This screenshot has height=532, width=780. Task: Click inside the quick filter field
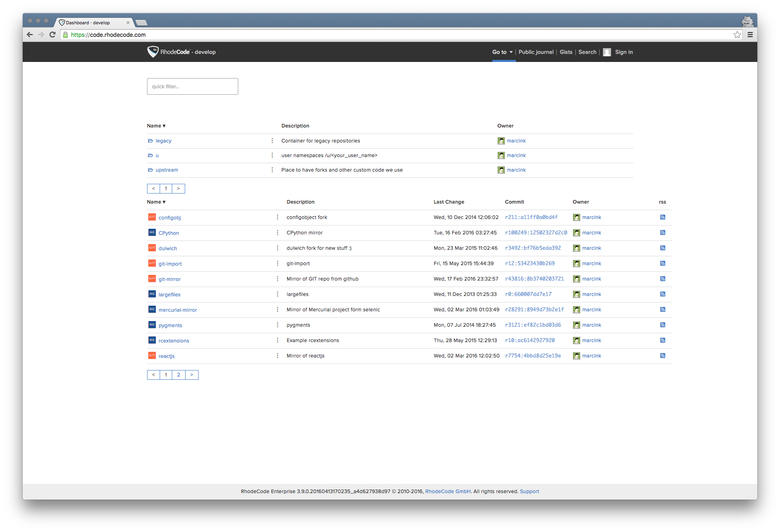tap(192, 86)
